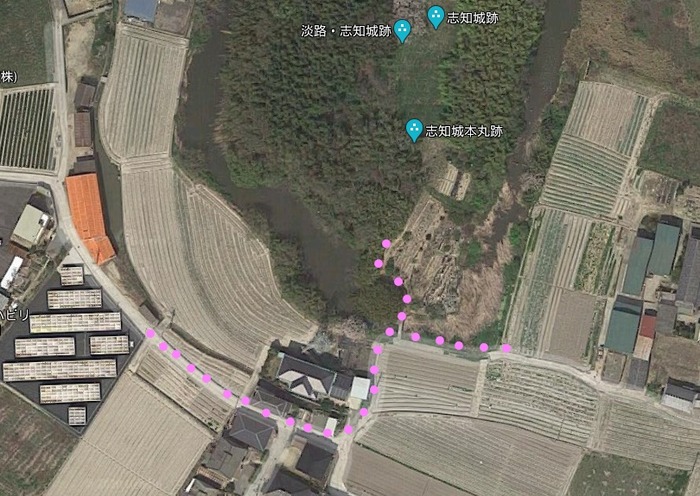700x496 pixels.
Task: Click the small white shed near route corner
Action: click(360, 388)
